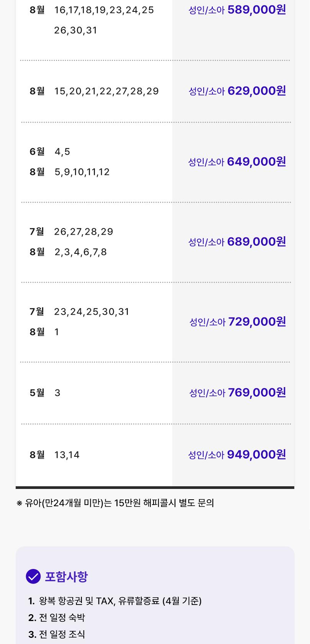
Task: Click the 포함사항 section heading
Action: [66, 577]
